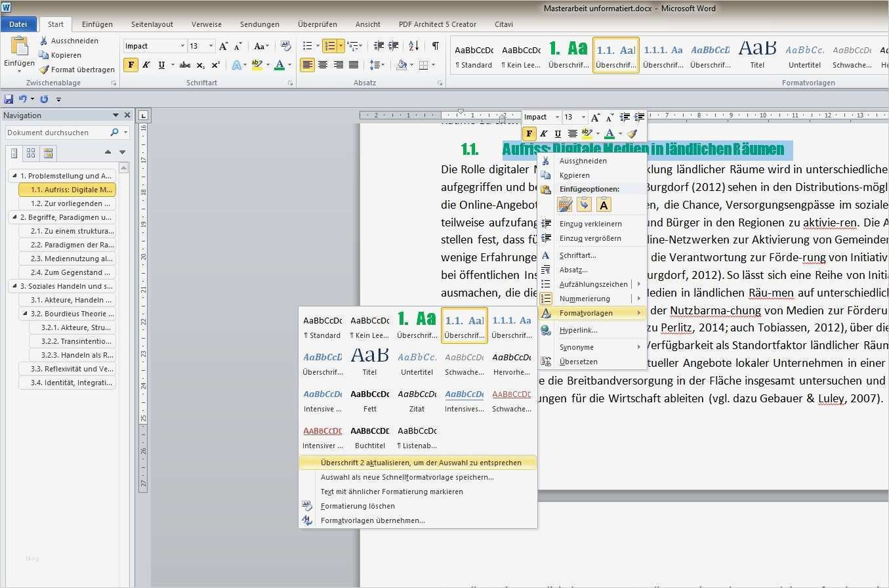Viewport: 889px width, 588px height.
Task: Toggle bold F button in the ribbon
Action: tap(131, 65)
